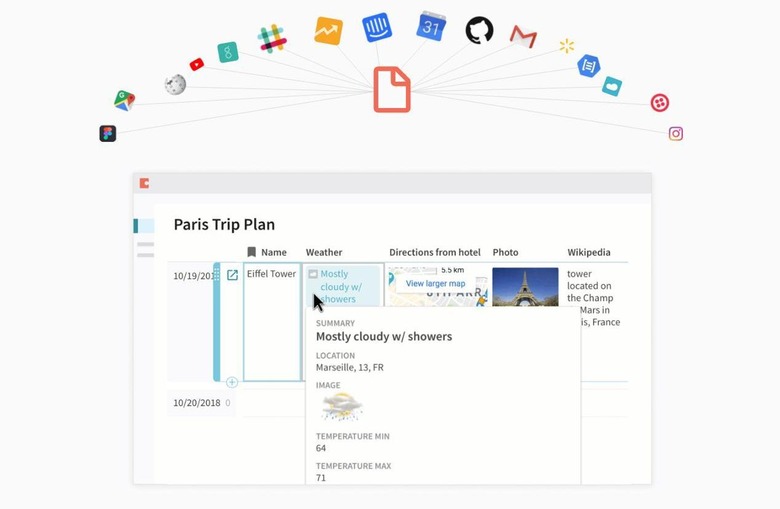Click the Instagram icon
780x509 pixels.
tap(676, 133)
